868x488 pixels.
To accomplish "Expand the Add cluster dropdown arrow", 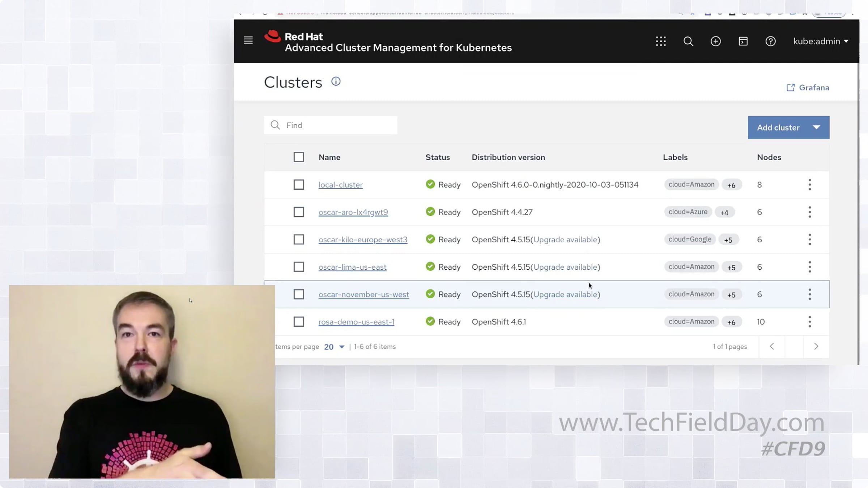I will 816,127.
